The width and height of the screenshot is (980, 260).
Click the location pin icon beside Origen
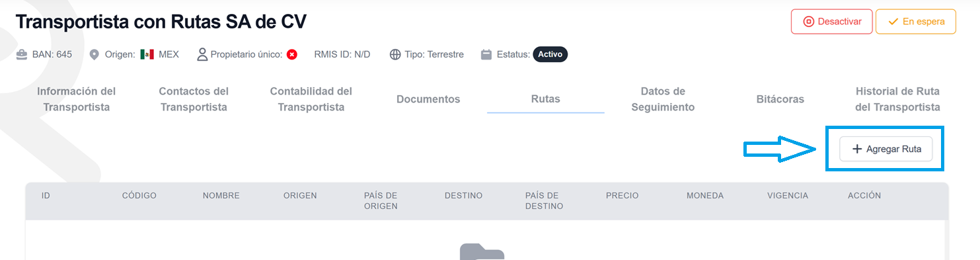94,54
